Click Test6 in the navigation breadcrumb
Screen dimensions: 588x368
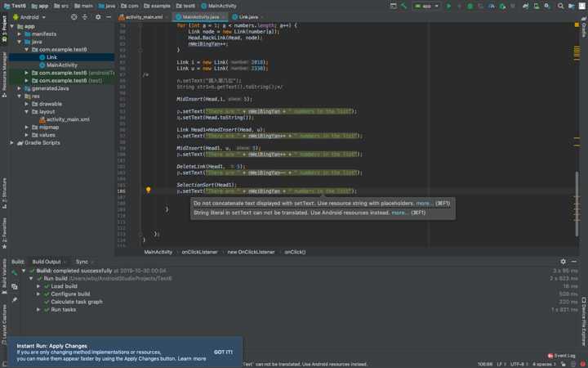point(15,6)
